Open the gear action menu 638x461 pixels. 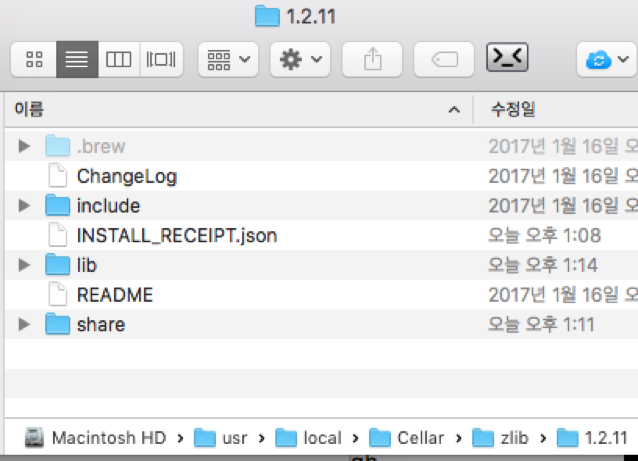(x=300, y=60)
